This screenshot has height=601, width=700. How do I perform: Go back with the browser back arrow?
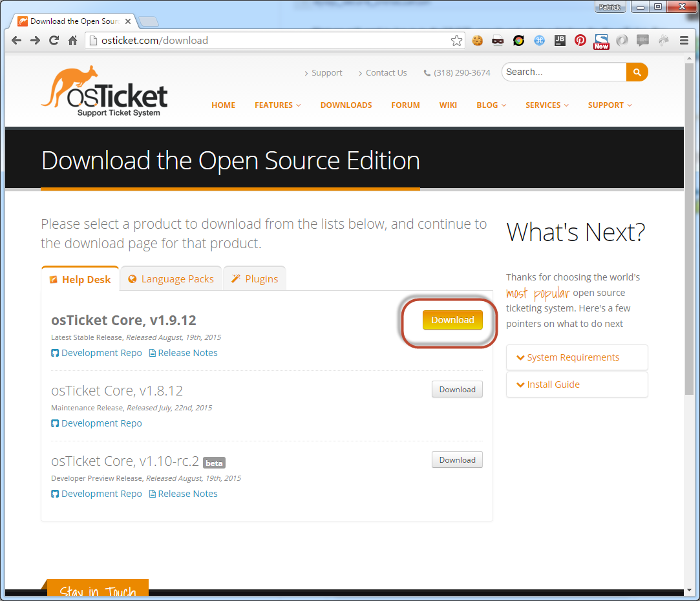[x=17, y=41]
